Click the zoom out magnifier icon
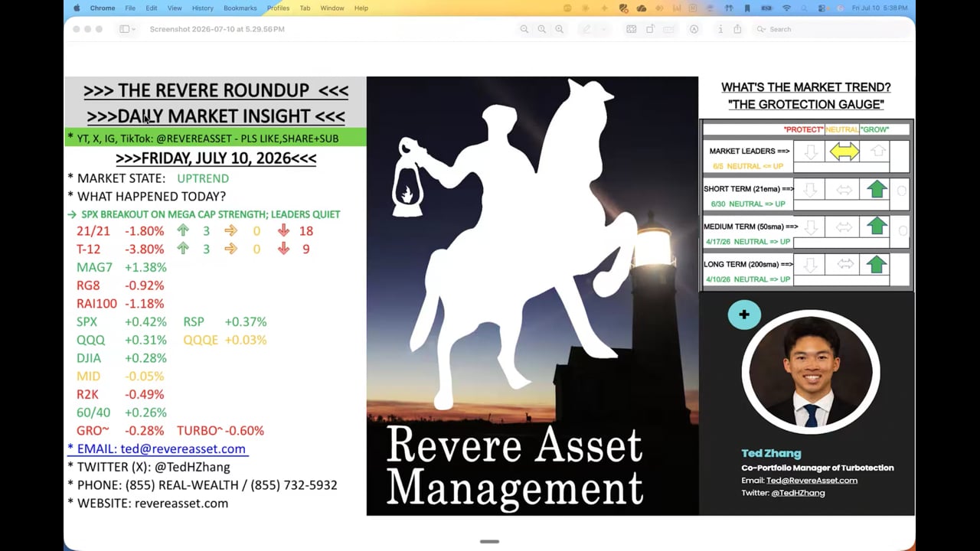 pyautogui.click(x=524, y=29)
